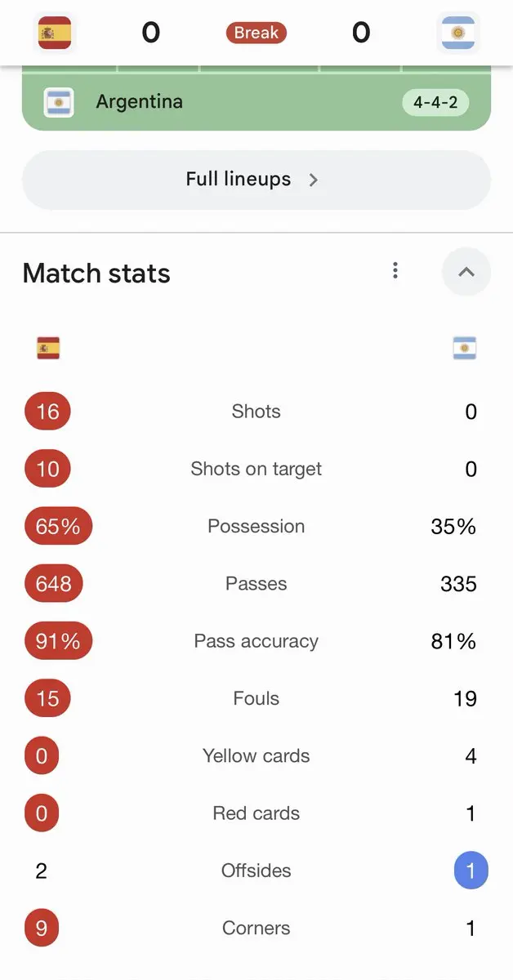Tap the Pass accuracy row label
Viewport: 513px width, 980px height.
coord(256,641)
